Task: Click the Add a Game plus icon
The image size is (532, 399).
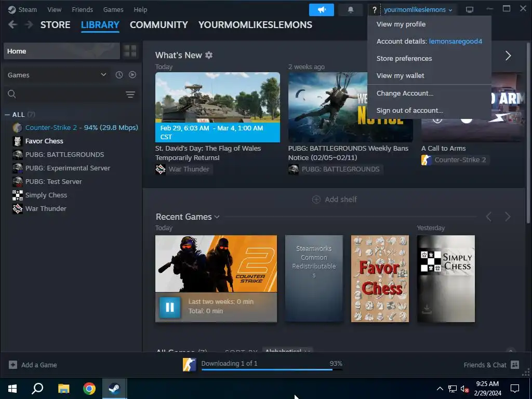Action: [13, 365]
